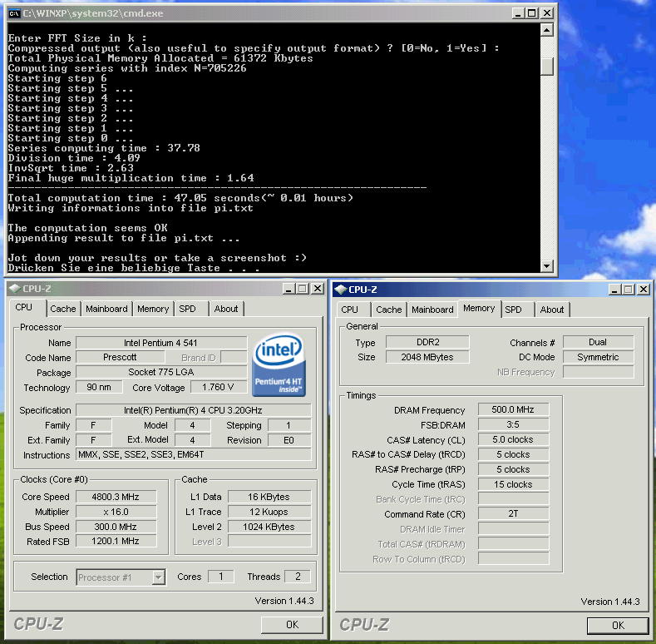Image resolution: width=656 pixels, height=644 pixels.
Task: Open Processor #1 selection dropdown
Action: coord(158,577)
